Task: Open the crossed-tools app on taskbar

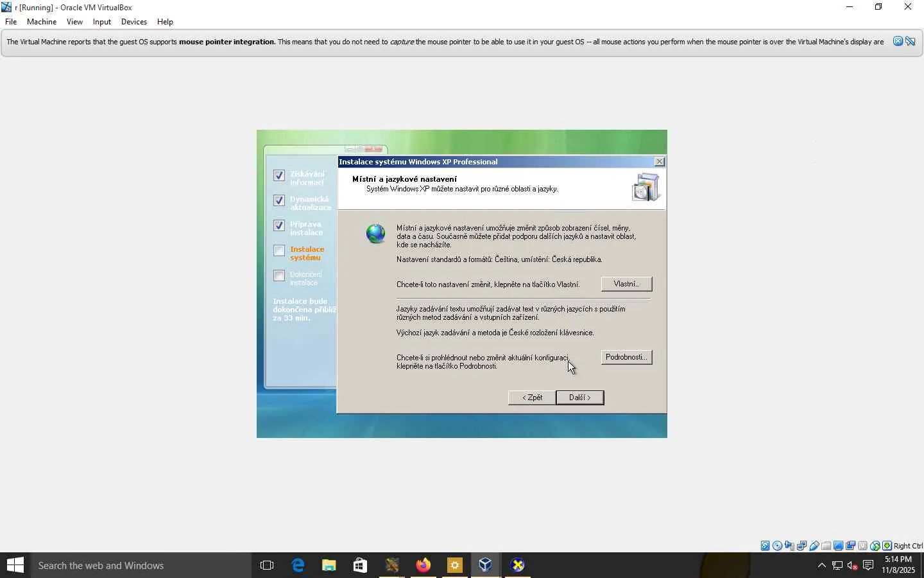Action: (392, 565)
